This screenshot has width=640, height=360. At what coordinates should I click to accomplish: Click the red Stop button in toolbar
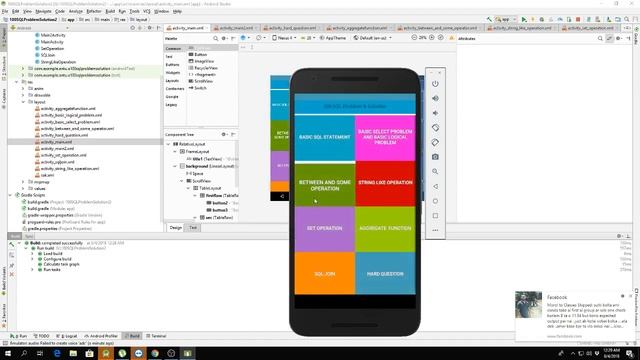[578, 19]
